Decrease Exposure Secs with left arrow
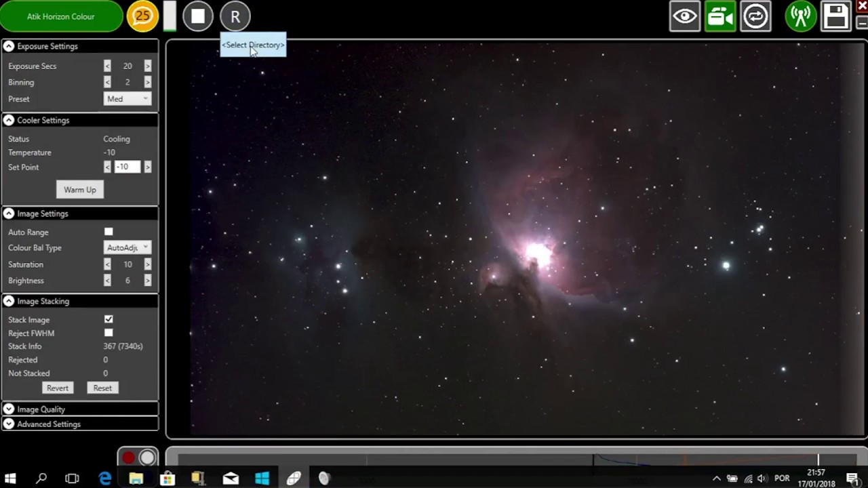This screenshot has width=868, height=488. [x=107, y=66]
